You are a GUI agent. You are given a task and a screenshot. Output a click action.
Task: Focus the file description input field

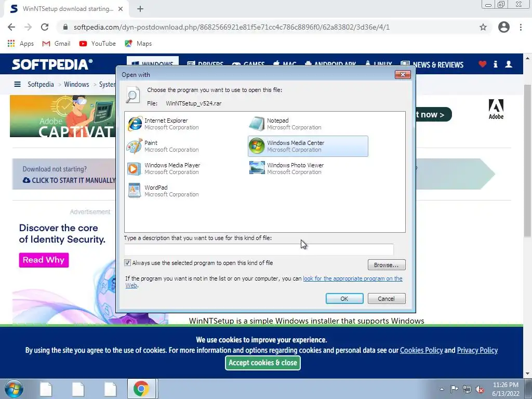[259, 249]
